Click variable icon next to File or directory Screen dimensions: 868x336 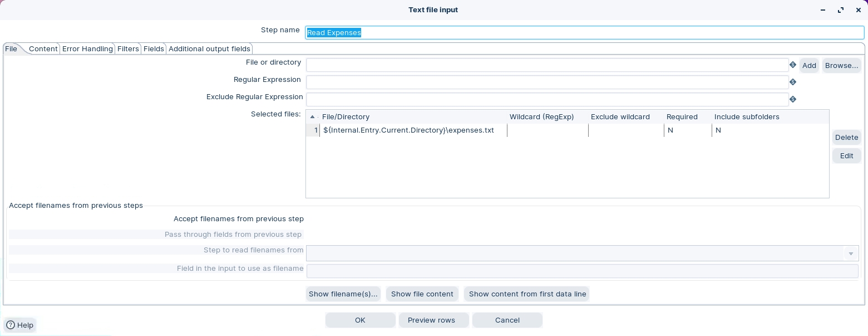pos(793,65)
